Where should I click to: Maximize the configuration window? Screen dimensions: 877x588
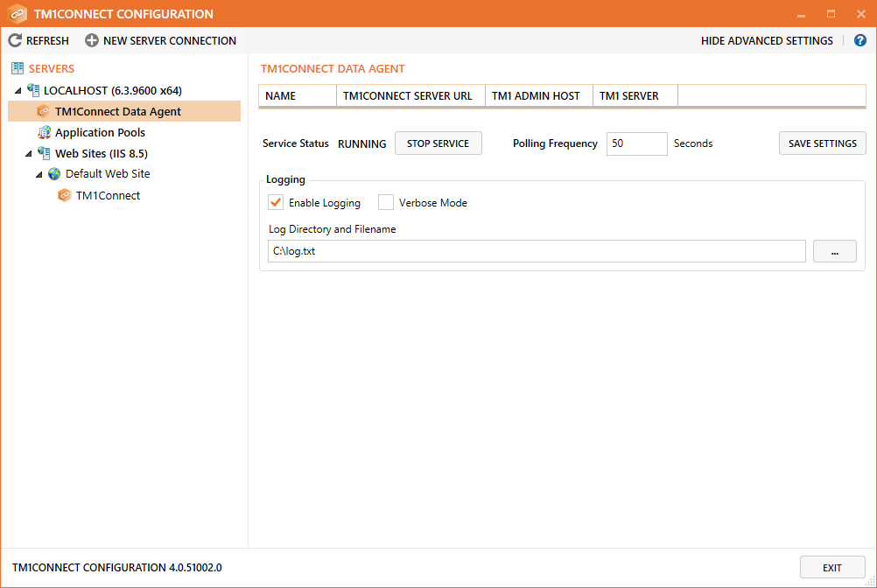tap(831, 14)
